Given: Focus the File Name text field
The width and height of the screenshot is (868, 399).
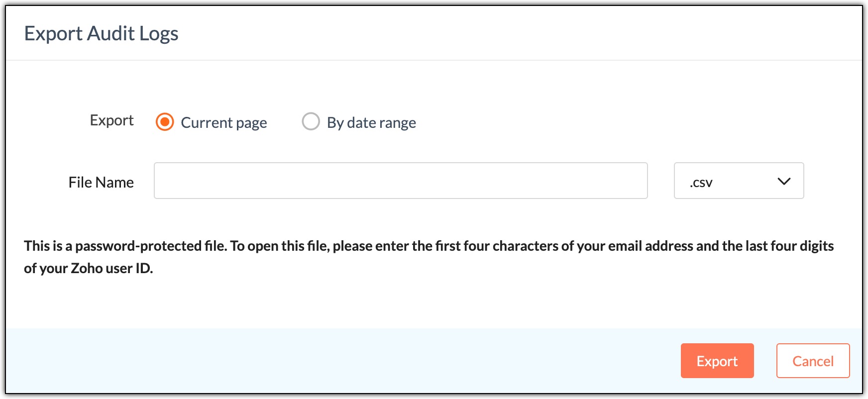Looking at the screenshot, I should click(401, 181).
